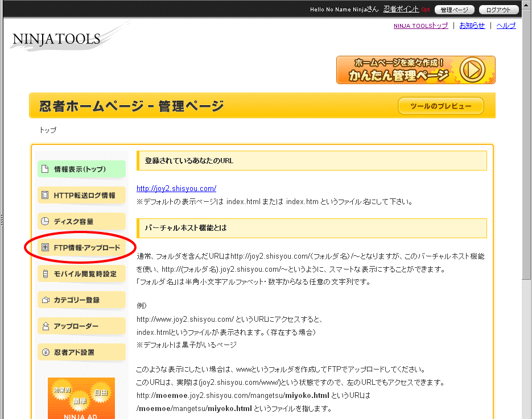
Task: Click the folder icon beside カテゴリー登録
Action: click(x=46, y=300)
